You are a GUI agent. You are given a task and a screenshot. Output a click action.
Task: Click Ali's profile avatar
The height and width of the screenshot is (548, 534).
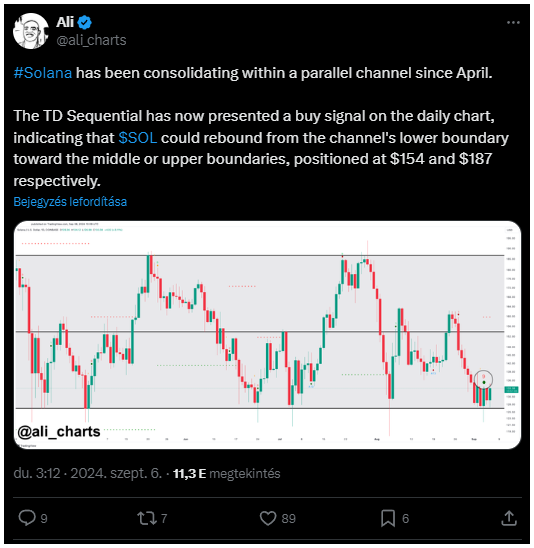coord(31,31)
